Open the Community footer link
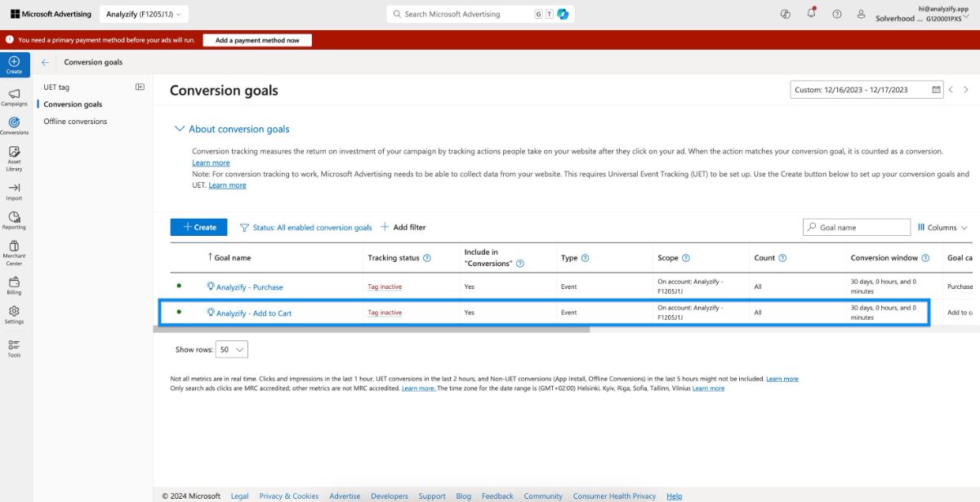The height and width of the screenshot is (502, 980). [543, 496]
